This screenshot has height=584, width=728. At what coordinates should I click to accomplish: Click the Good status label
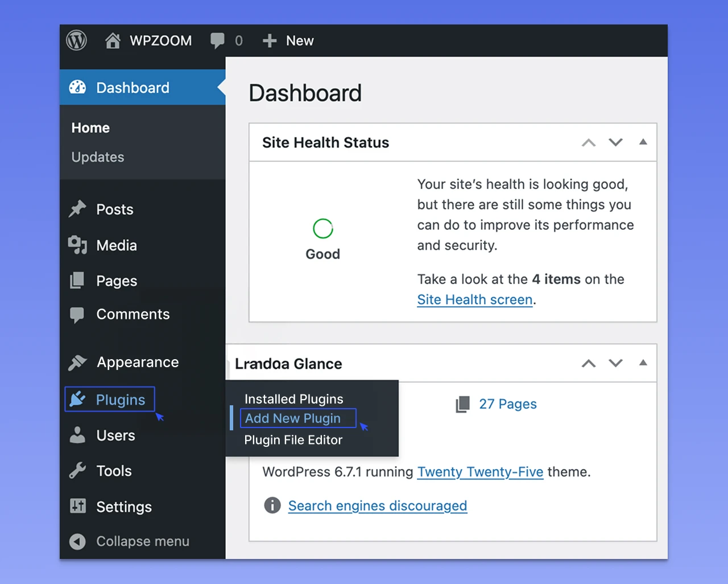point(323,254)
